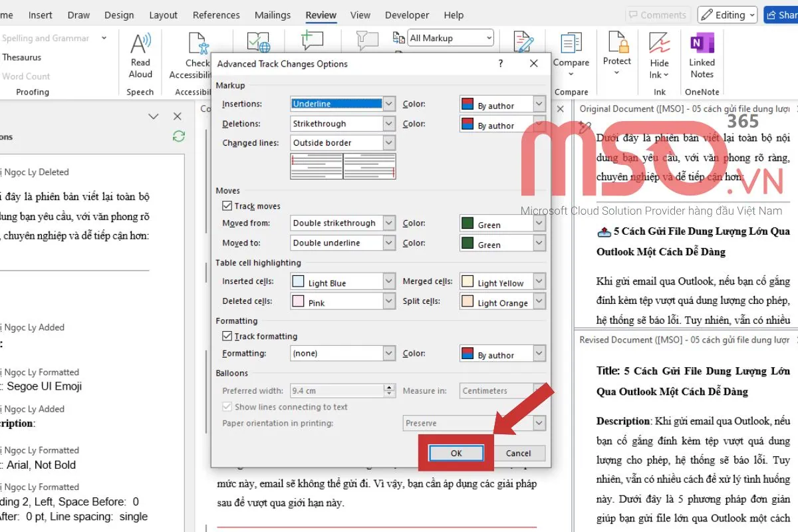The width and height of the screenshot is (798, 532).
Task: Pick a new color for Deleted cells Pink
Action: point(388,301)
